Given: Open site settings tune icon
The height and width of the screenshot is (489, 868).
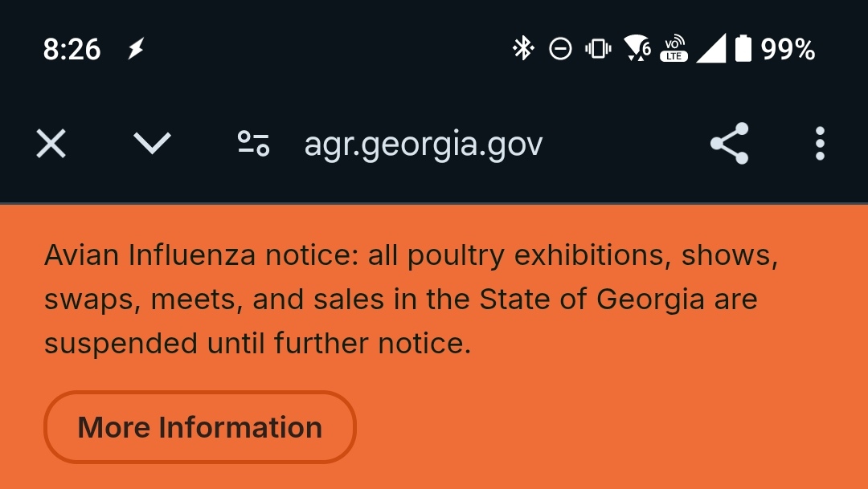Looking at the screenshot, I should pos(253,143).
